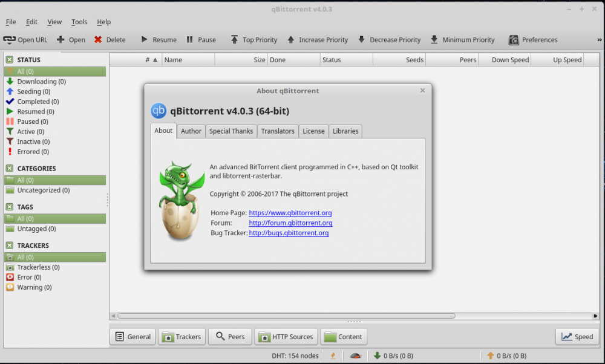605x364 pixels.
Task: Open the View menu
Action: pyautogui.click(x=54, y=22)
